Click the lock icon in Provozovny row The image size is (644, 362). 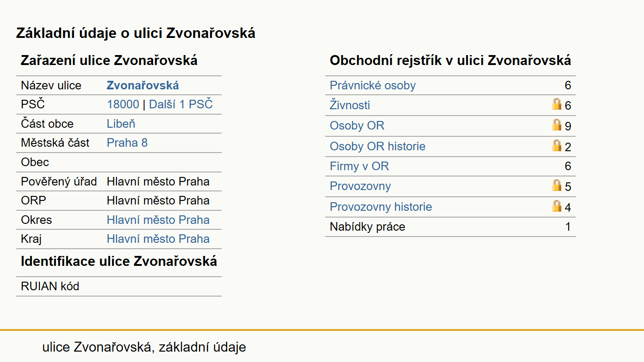click(x=557, y=185)
